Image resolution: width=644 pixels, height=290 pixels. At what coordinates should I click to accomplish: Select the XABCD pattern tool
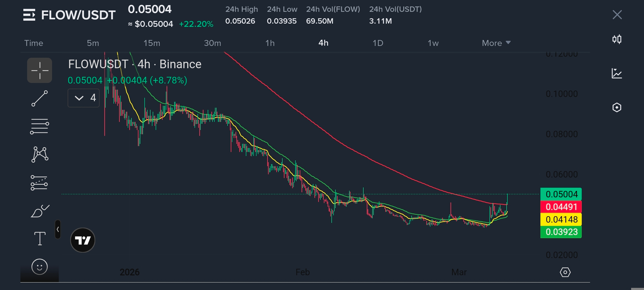click(x=40, y=154)
